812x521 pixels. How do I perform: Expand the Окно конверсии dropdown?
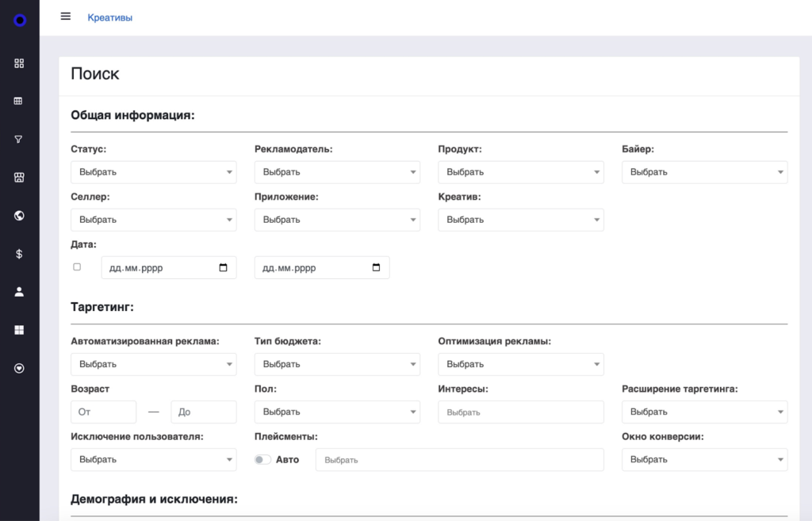704,460
